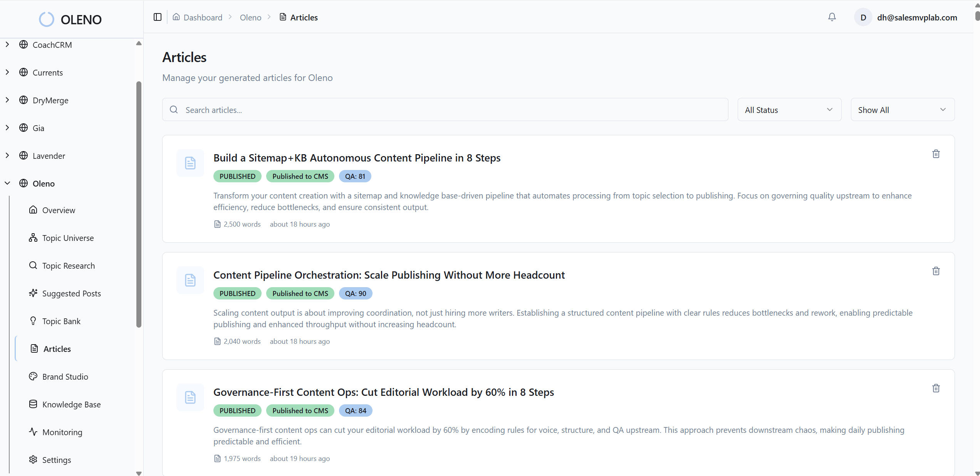Select the Topic Universe icon in the sidebar

coord(33,238)
